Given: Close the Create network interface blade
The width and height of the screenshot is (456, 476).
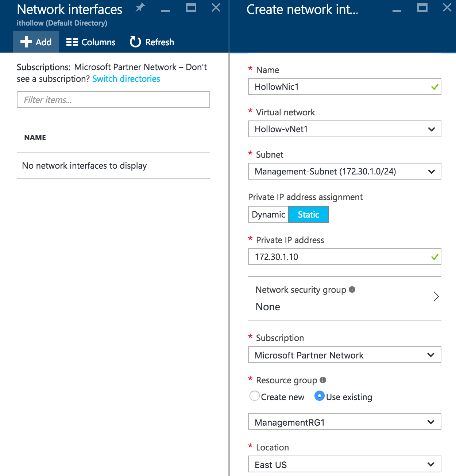Looking at the screenshot, I should 447,8.
